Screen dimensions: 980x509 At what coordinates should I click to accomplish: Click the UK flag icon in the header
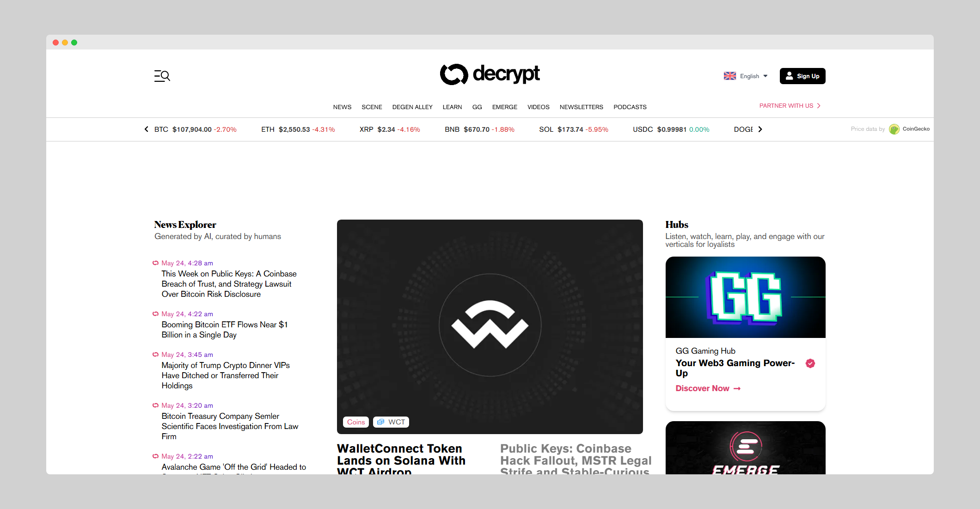coord(729,76)
